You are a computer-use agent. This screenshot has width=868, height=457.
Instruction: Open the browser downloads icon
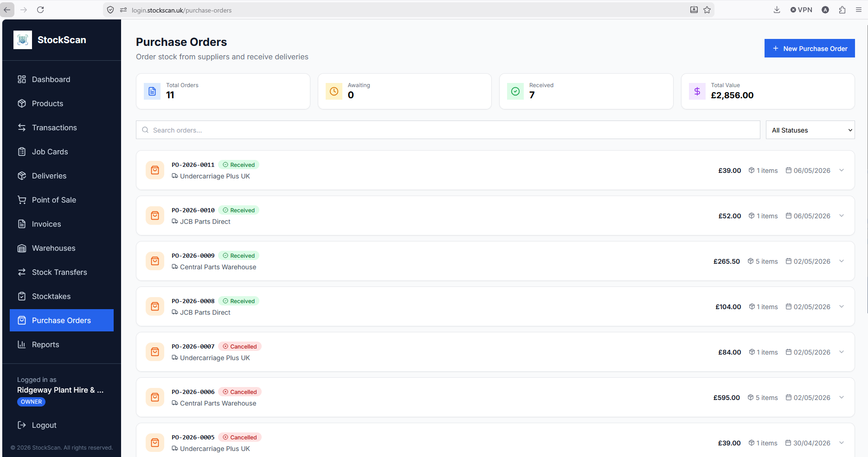point(777,10)
